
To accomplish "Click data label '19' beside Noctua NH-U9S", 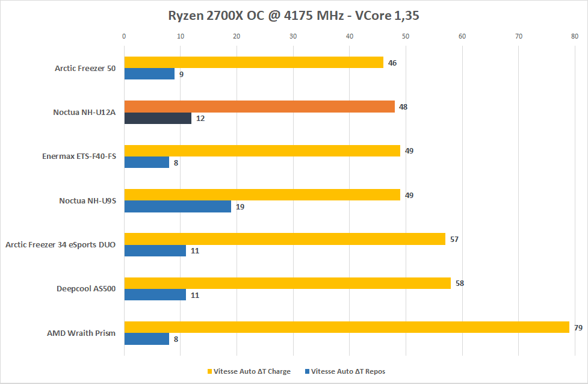I will point(240,207).
